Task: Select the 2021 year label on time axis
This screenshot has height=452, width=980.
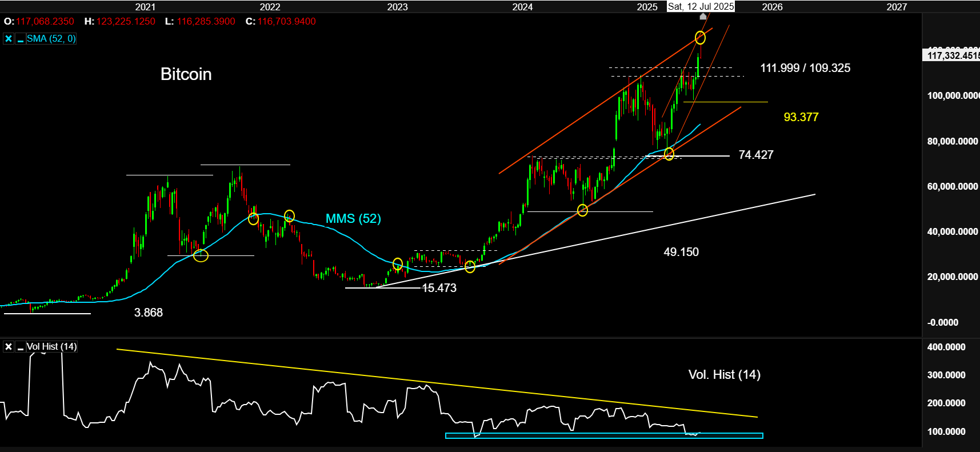Action: pos(145,7)
